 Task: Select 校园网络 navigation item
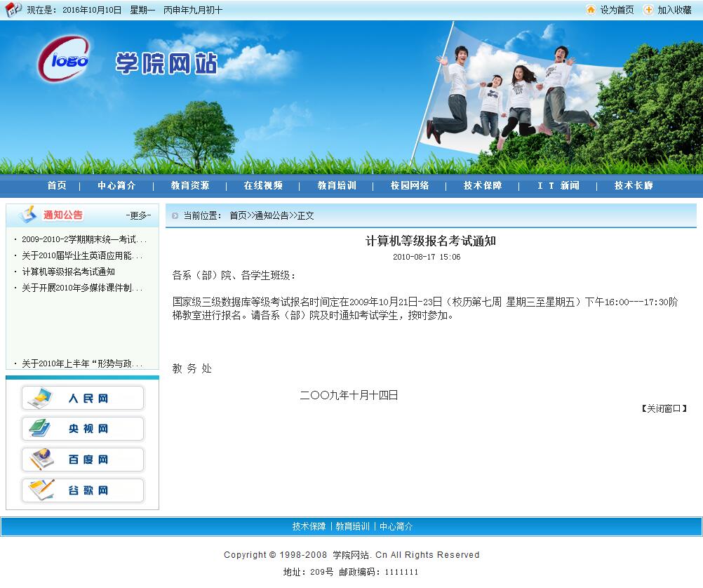[x=410, y=185]
